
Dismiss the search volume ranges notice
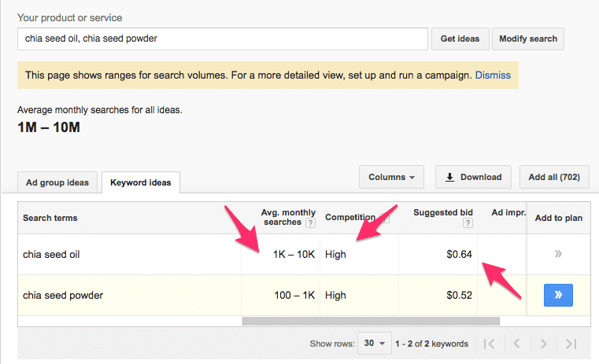point(493,75)
